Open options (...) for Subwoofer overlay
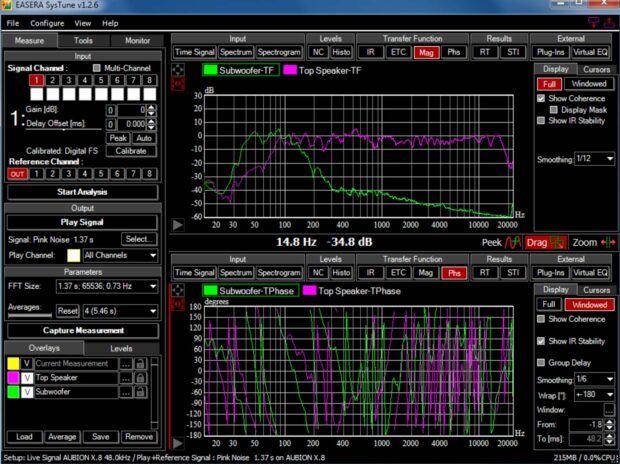This screenshot has height=464, width=620. [x=126, y=392]
